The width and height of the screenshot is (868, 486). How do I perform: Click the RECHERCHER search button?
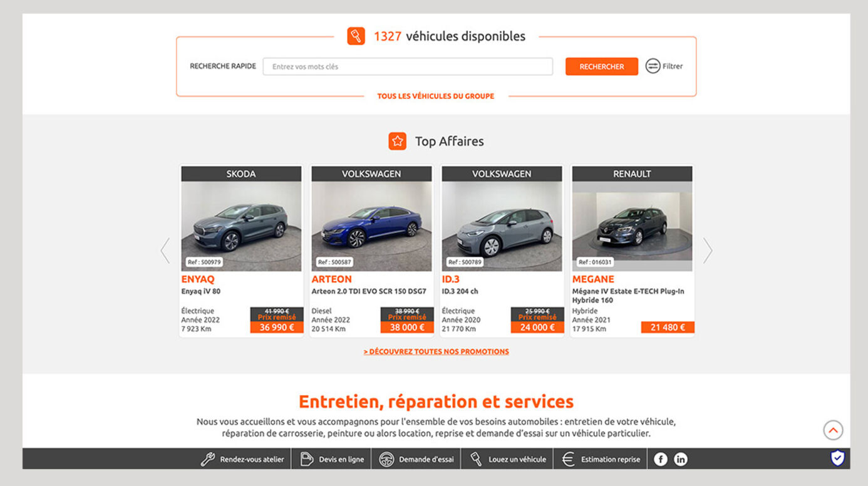[x=602, y=66]
